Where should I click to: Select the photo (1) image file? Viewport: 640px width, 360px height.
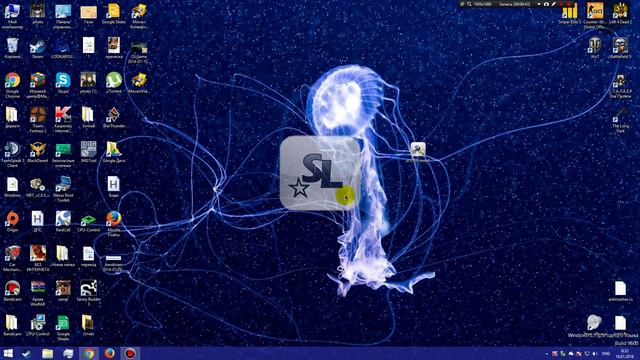pyautogui.click(x=88, y=83)
